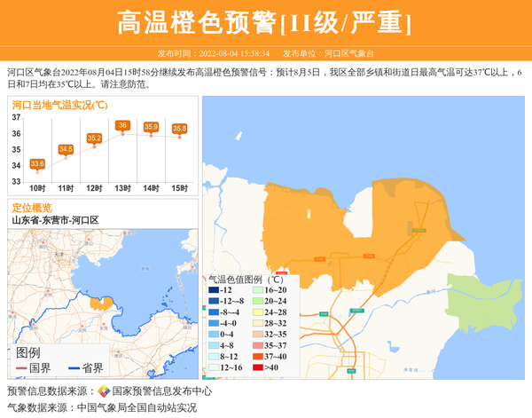Click the National Warning Center logo icon

point(104,391)
